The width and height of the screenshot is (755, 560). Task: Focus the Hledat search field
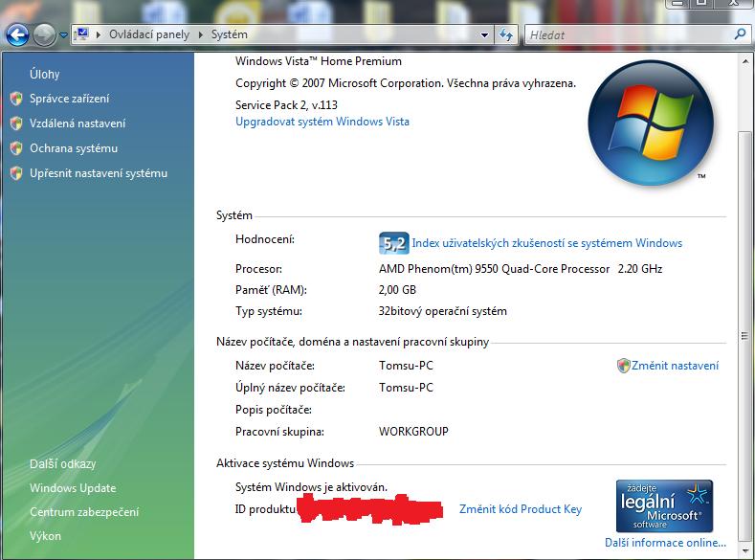pos(629,34)
